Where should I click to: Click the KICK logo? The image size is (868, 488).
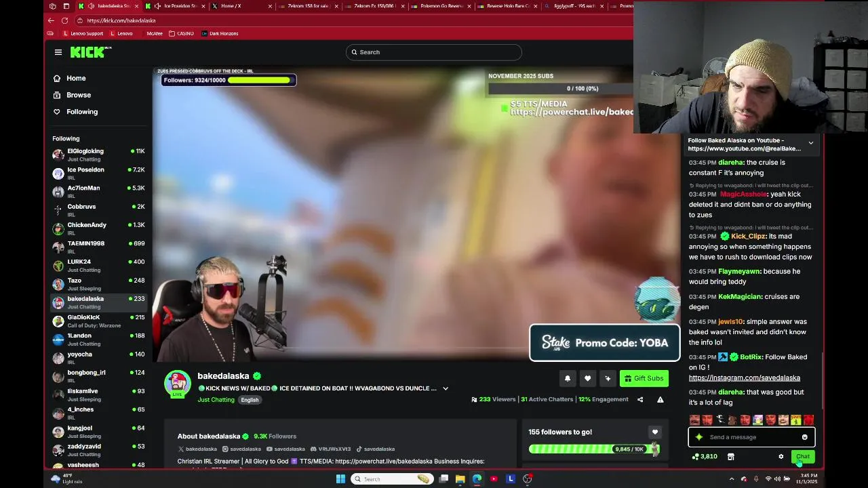tap(91, 52)
